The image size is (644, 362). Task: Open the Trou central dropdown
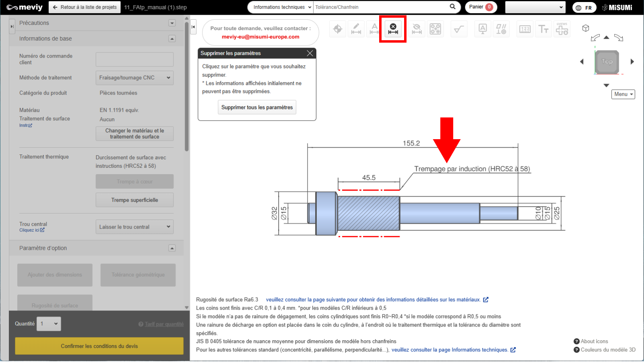[134, 227]
